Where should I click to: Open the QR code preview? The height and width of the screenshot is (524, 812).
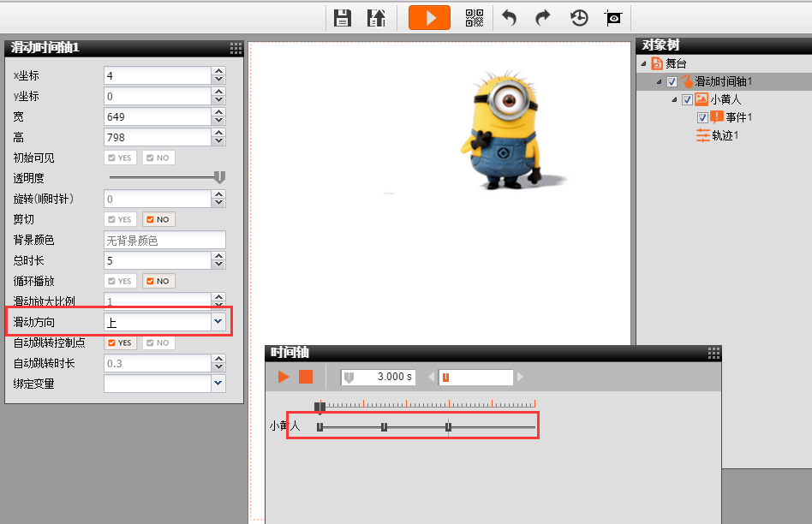(x=475, y=18)
